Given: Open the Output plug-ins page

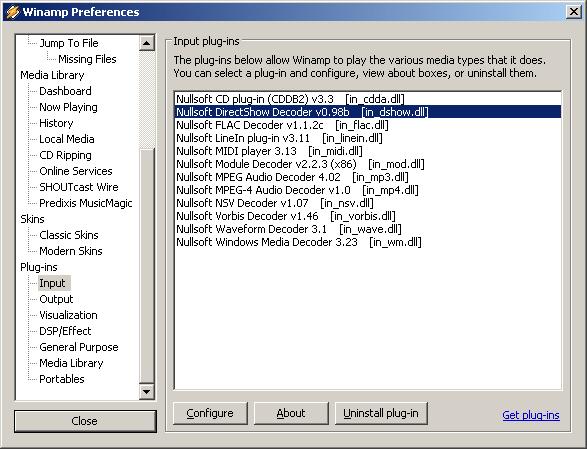Looking at the screenshot, I should pos(56,299).
